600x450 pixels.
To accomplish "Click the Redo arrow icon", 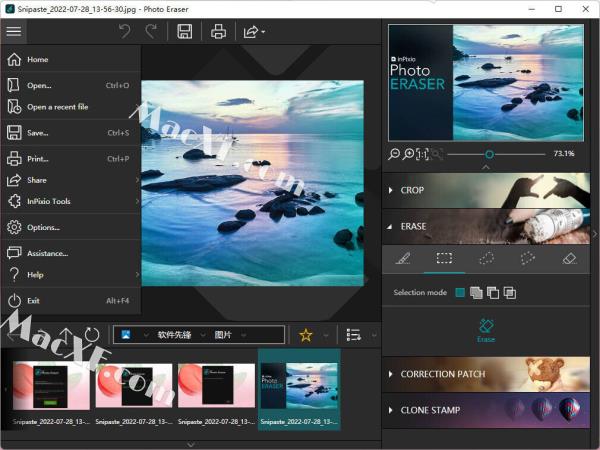I will coord(151,31).
